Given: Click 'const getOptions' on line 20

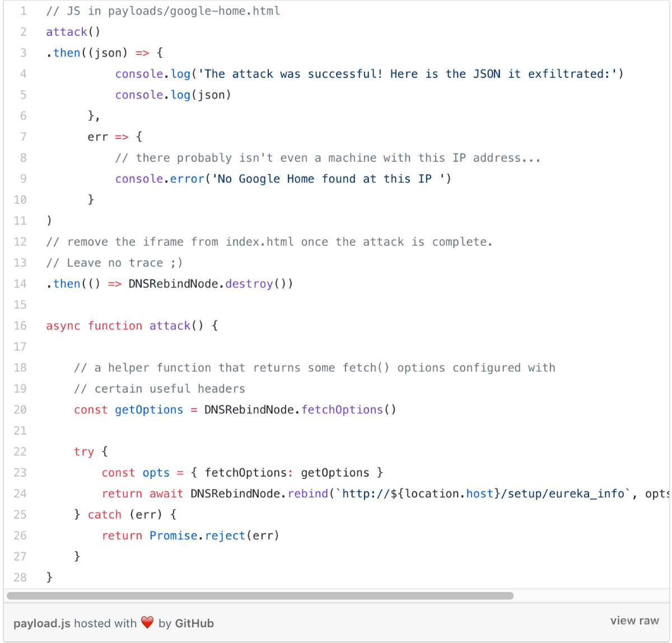Looking at the screenshot, I should pyautogui.click(x=128, y=410).
